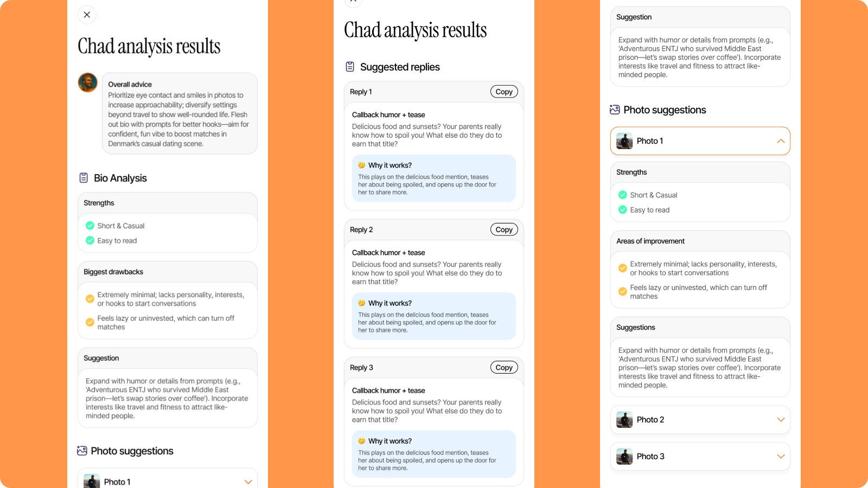This screenshot has width=868, height=488.
Task: Click the Photo 2 thumbnail image
Action: tap(624, 420)
